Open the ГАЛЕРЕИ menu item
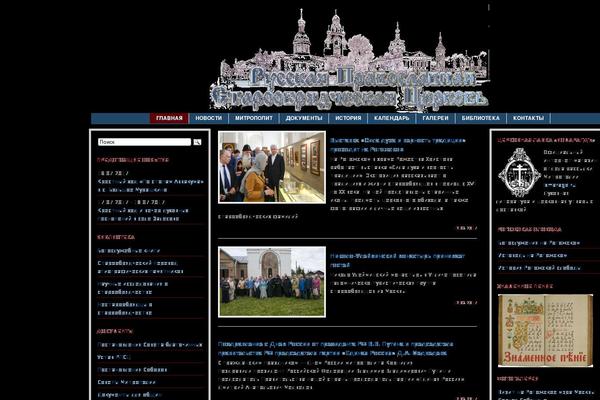600x400 pixels. (x=435, y=118)
